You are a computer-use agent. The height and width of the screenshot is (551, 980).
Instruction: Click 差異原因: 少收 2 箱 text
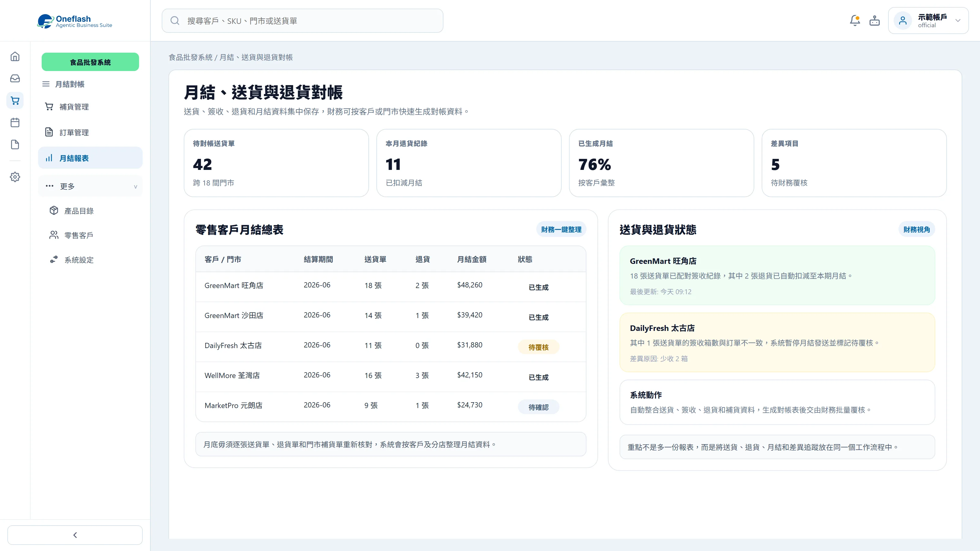tap(658, 358)
